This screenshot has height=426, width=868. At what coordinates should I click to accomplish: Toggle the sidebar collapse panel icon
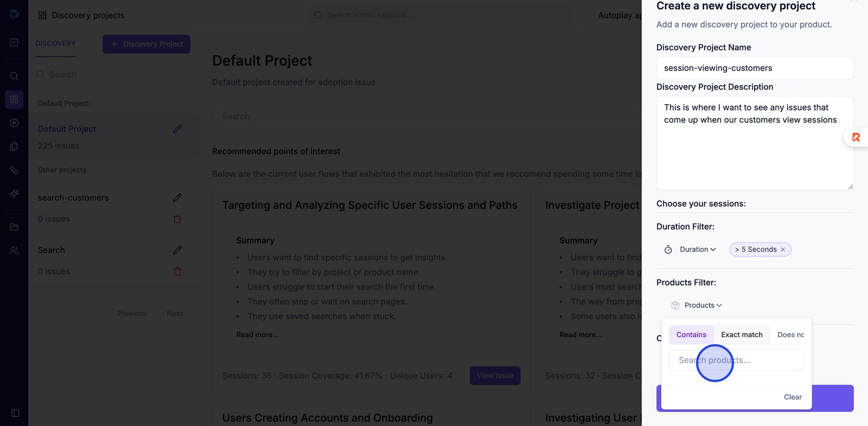[x=15, y=413]
